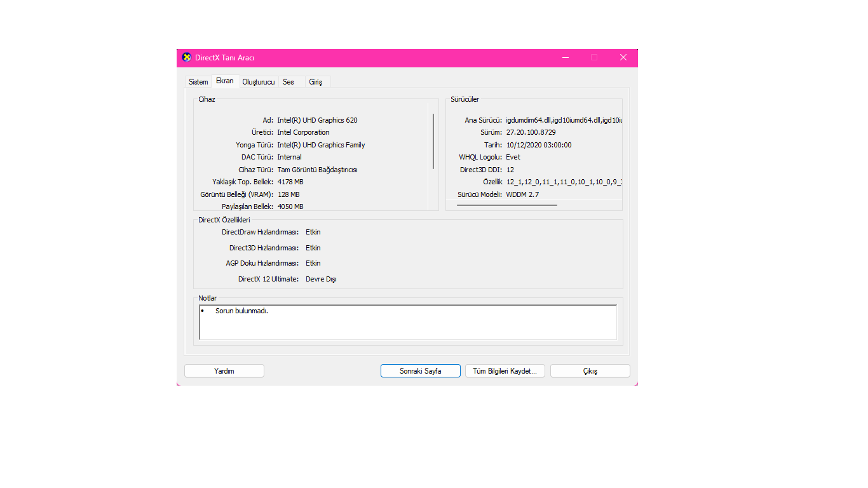The width and height of the screenshot is (868, 488).
Task: Switch to the Sistem tab
Action: (198, 82)
